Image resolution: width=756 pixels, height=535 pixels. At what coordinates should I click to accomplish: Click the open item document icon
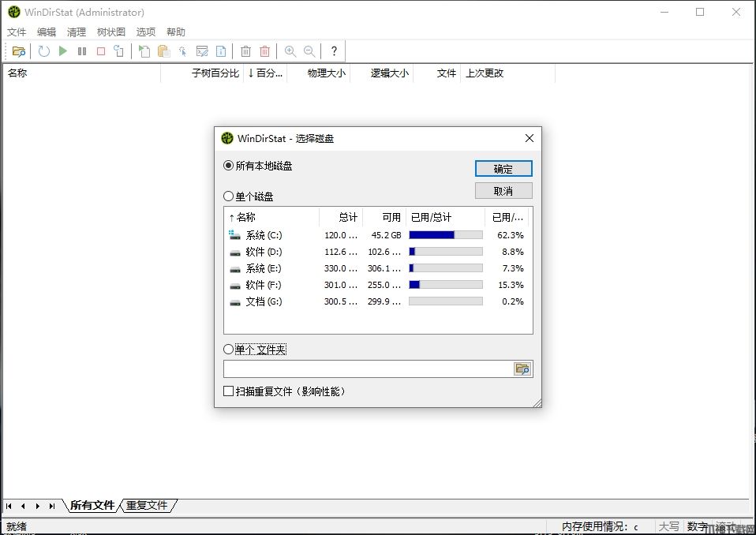[x=144, y=51]
